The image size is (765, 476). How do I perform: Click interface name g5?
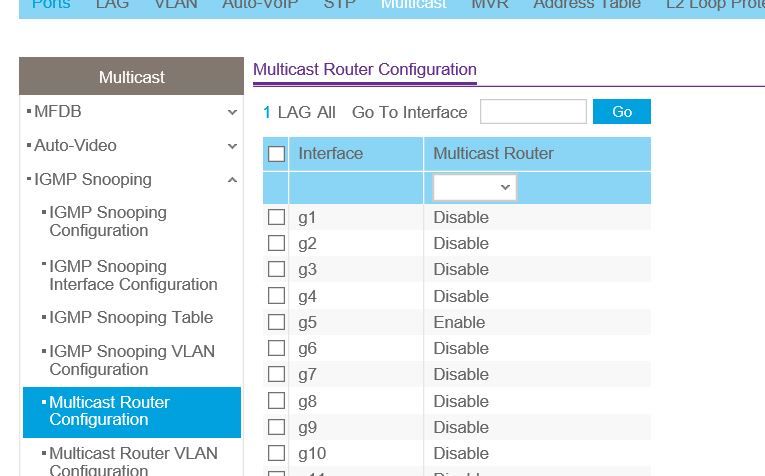[x=307, y=323]
